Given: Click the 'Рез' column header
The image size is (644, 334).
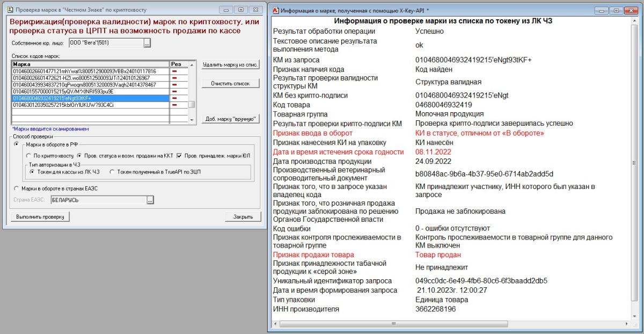Looking at the screenshot, I should (x=178, y=64).
